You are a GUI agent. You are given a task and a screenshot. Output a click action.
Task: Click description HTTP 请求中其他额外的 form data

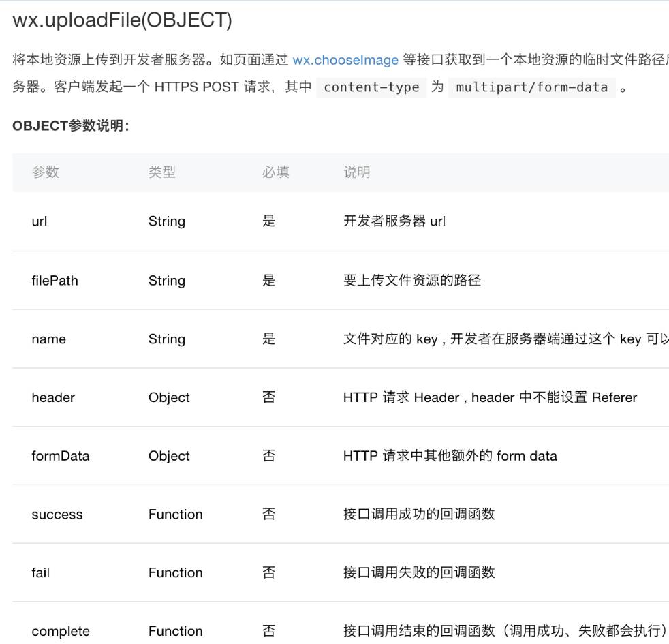tap(450, 456)
